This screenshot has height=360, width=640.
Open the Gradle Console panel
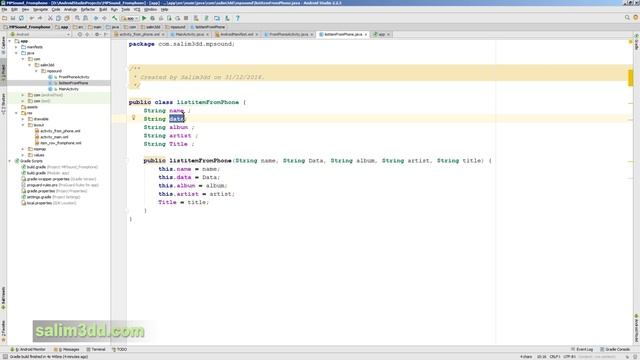click(x=615, y=350)
